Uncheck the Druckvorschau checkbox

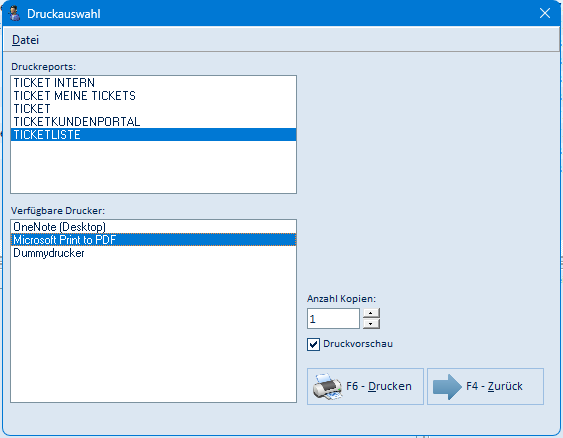pyautogui.click(x=313, y=344)
